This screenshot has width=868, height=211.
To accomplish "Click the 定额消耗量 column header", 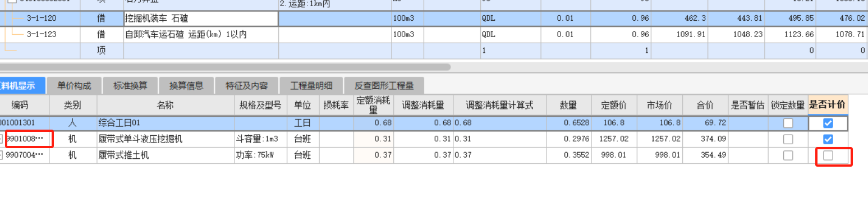I will pos(373,105).
